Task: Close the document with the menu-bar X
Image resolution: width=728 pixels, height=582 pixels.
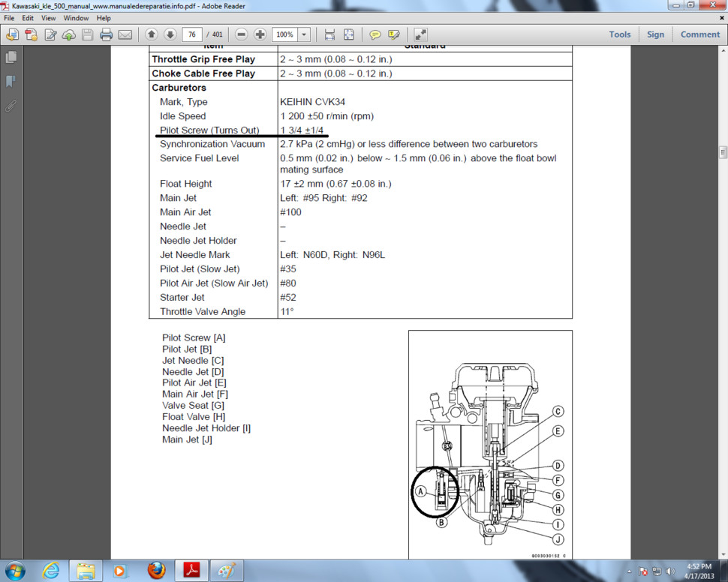Action: [x=722, y=18]
